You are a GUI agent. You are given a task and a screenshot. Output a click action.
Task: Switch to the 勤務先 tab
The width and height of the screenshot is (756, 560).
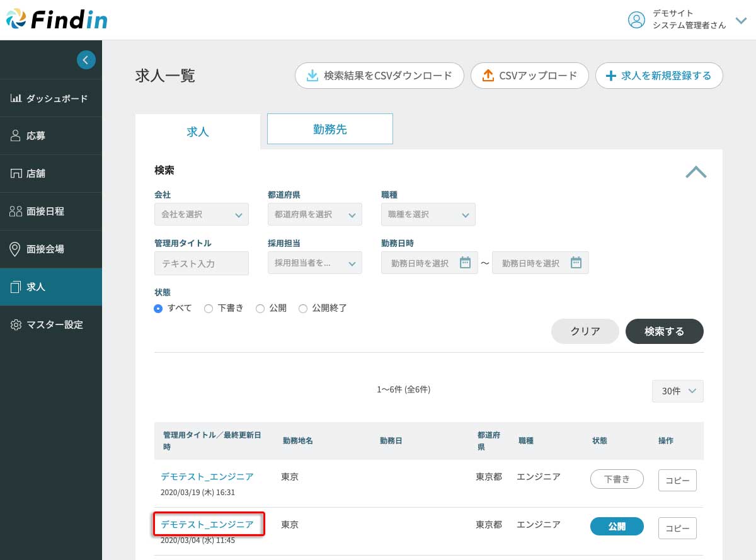[x=329, y=129]
